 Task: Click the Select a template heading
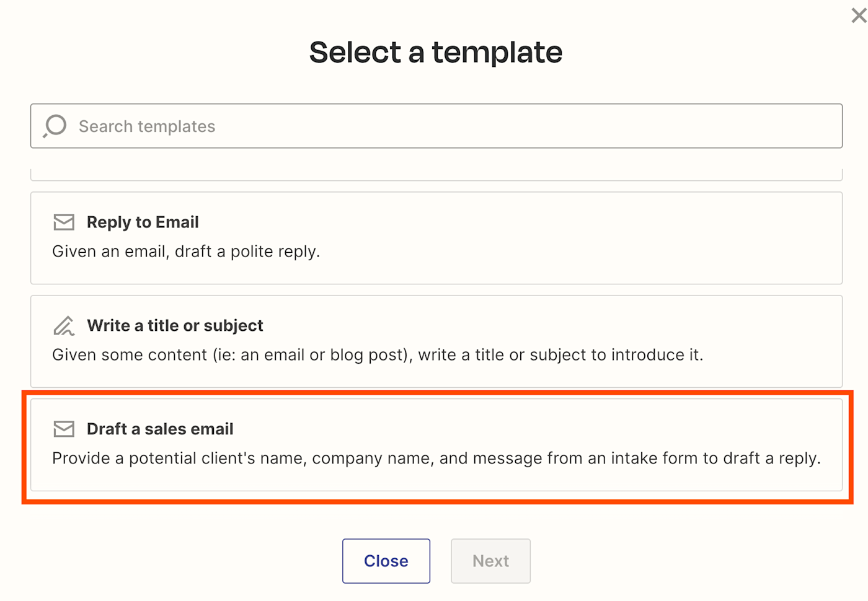pos(436,53)
